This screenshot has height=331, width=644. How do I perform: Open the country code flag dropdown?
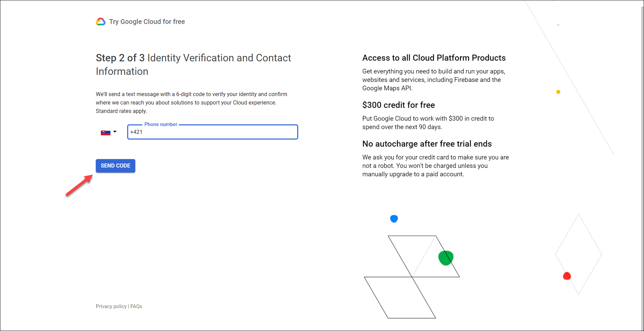coord(109,132)
